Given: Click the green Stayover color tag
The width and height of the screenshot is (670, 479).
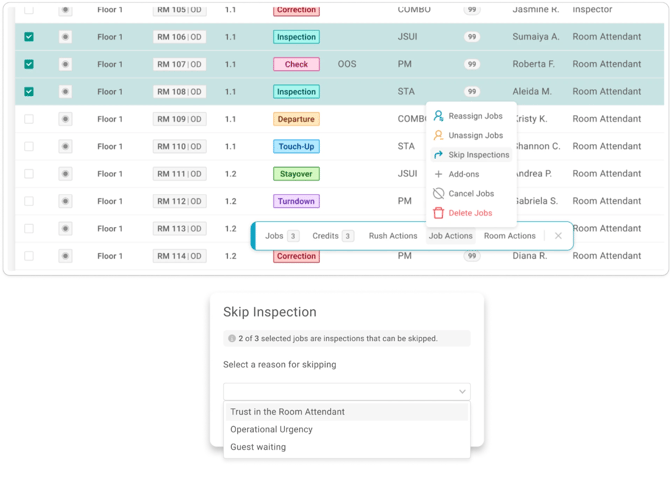Looking at the screenshot, I should pos(296,174).
